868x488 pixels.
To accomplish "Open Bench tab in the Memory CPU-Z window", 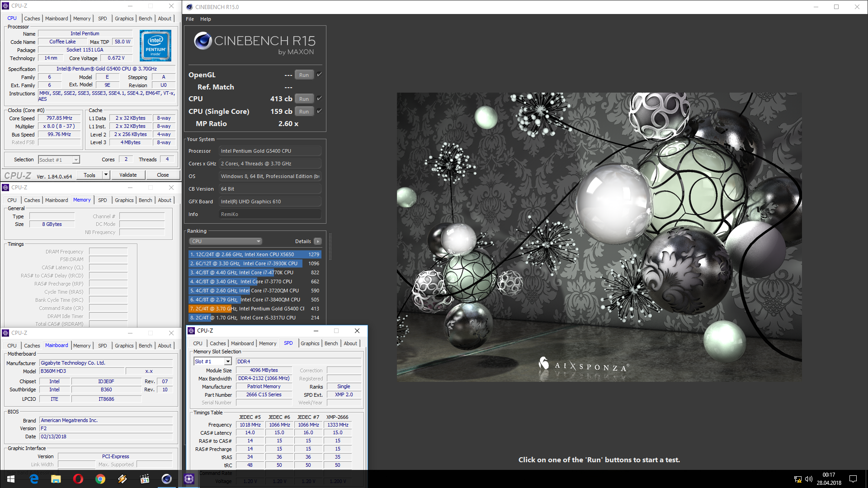I will point(145,200).
